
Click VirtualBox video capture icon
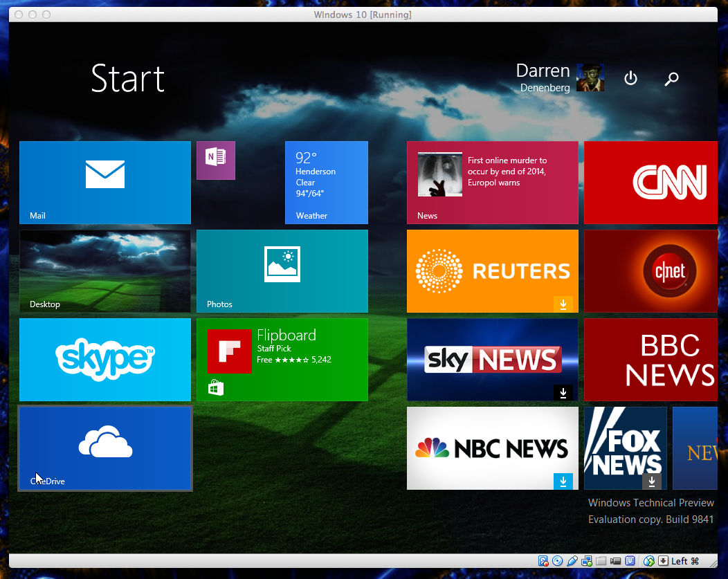616,561
